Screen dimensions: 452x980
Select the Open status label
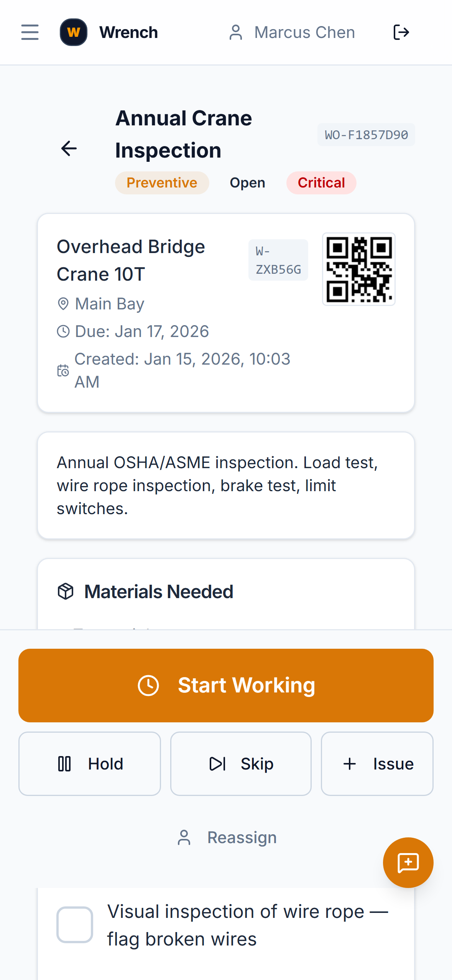[247, 183]
